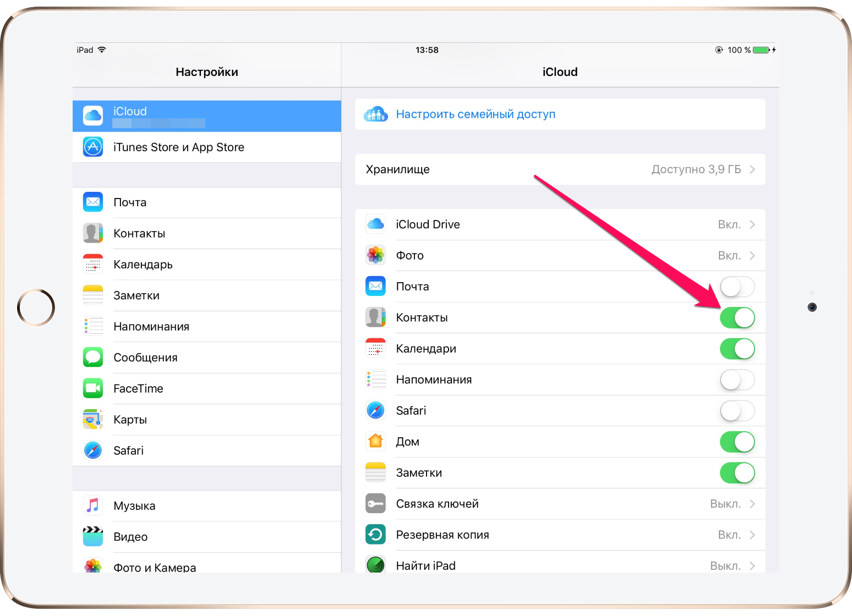This screenshot has height=616, width=852.
Task: Tap the iPad home button
Action: (36, 307)
